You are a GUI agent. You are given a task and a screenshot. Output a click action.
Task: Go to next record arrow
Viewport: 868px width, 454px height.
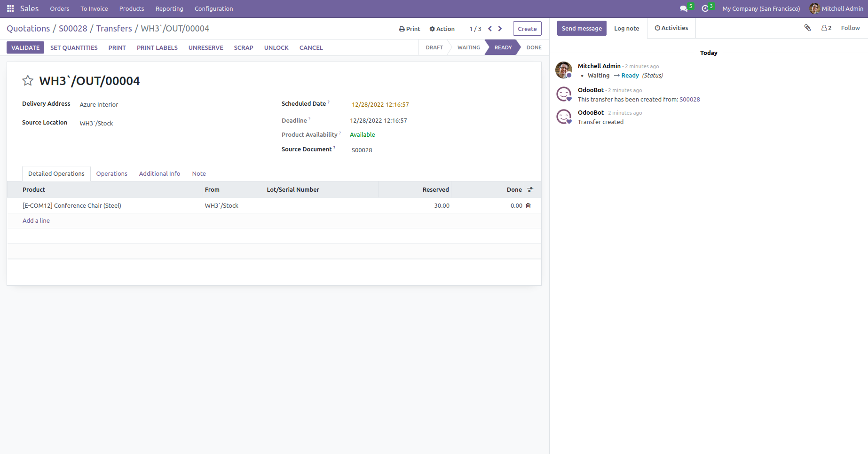pos(500,29)
